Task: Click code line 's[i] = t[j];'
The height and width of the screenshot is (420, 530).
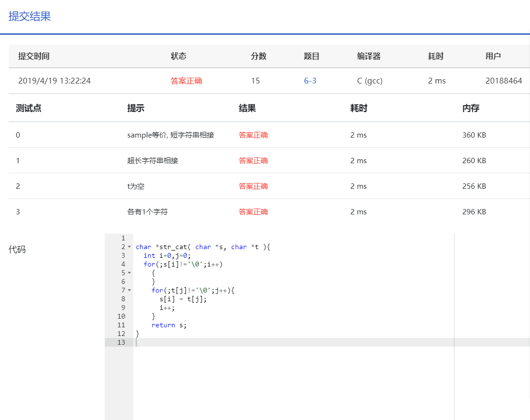Action: (x=183, y=299)
